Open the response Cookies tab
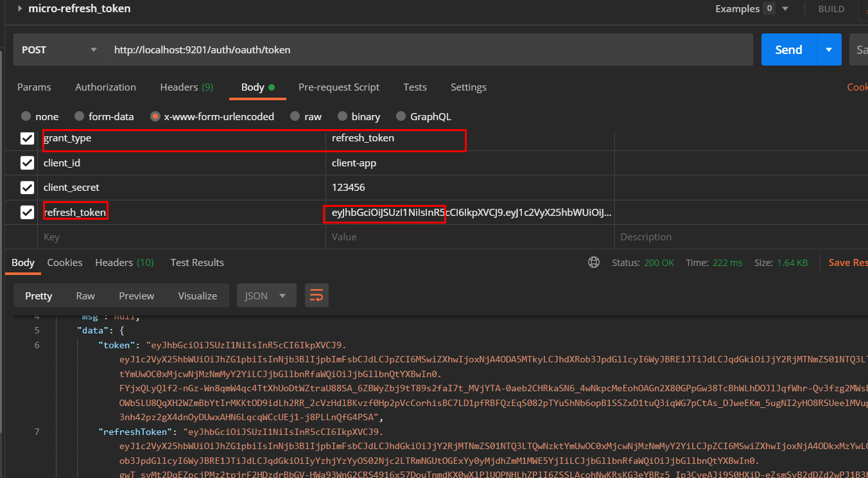This screenshot has width=868, height=478. tap(65, 262)
